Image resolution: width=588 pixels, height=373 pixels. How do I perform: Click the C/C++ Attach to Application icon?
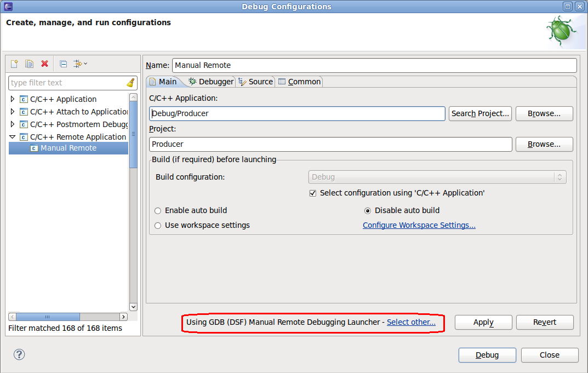pos(23,112)
